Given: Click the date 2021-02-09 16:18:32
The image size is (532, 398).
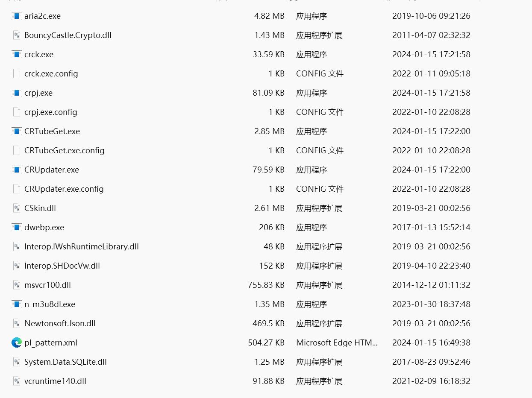Looking at the screenshot, I should 431,381.
